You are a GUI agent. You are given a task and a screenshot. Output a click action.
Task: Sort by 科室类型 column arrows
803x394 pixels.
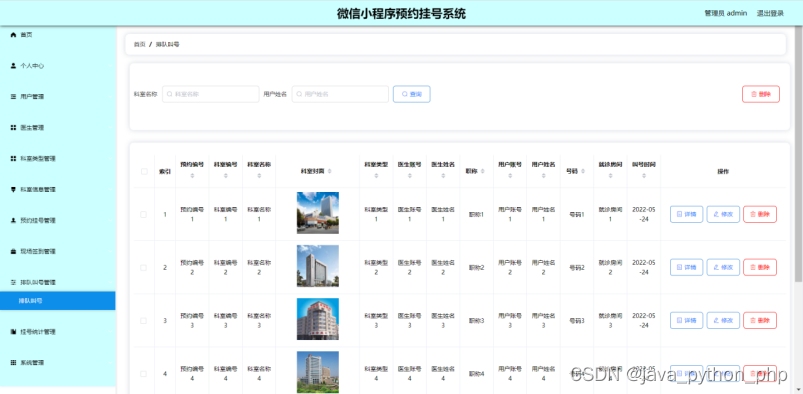(376, 176)
